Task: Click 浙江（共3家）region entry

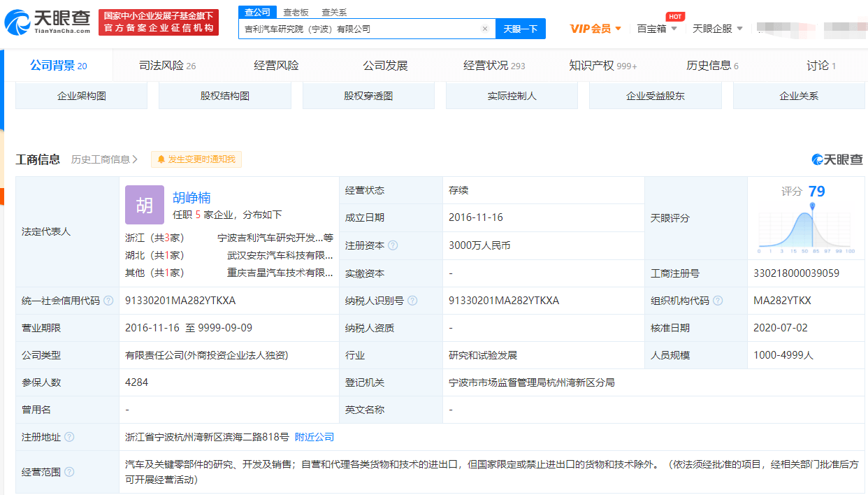Action: [154, 238]
